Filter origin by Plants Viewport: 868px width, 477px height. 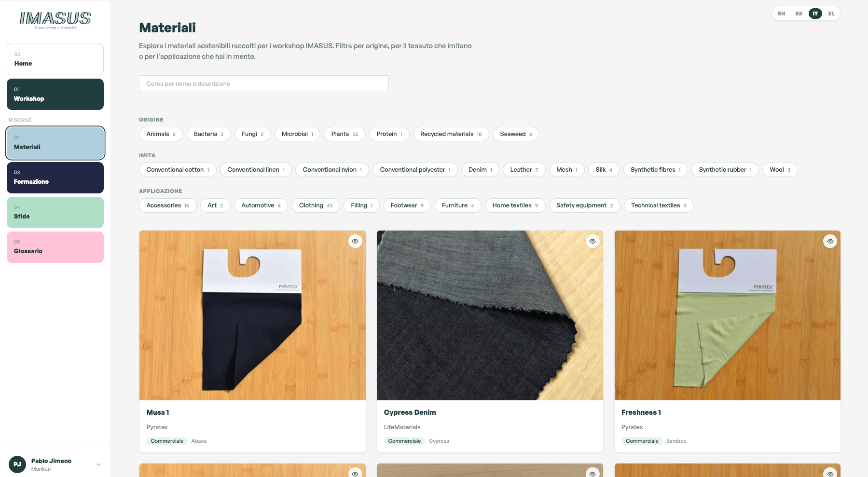[x=344, y=134]
